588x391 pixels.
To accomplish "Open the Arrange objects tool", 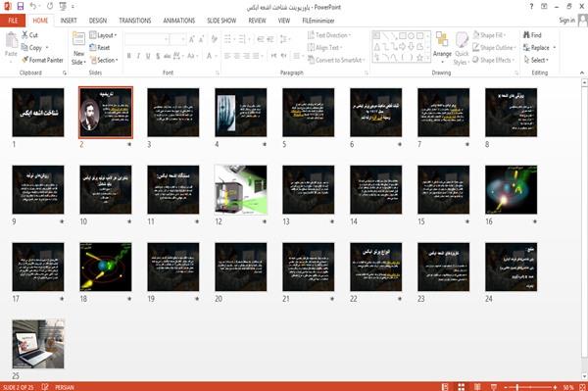I will click(443, 48).
